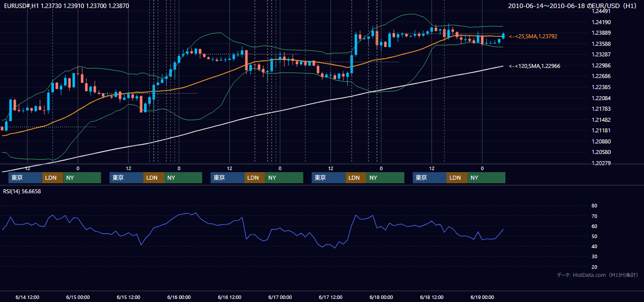Image resolution: width=644 pixels, height=302 pixels.
Task: Select the 25 SMA label 1.23792
Action: click(x=533, y=37)
